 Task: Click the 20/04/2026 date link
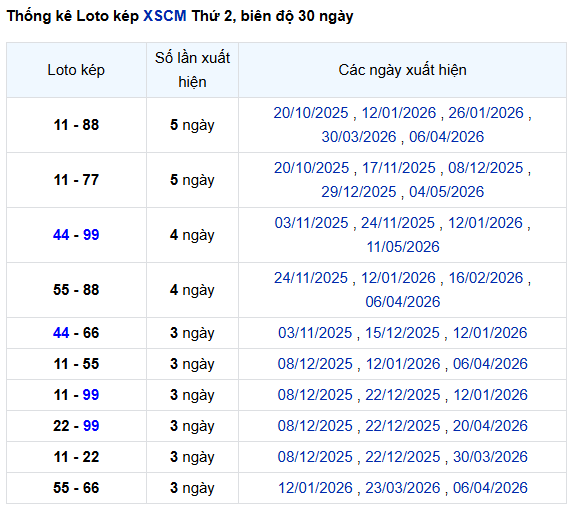click(x=490, y=426)
